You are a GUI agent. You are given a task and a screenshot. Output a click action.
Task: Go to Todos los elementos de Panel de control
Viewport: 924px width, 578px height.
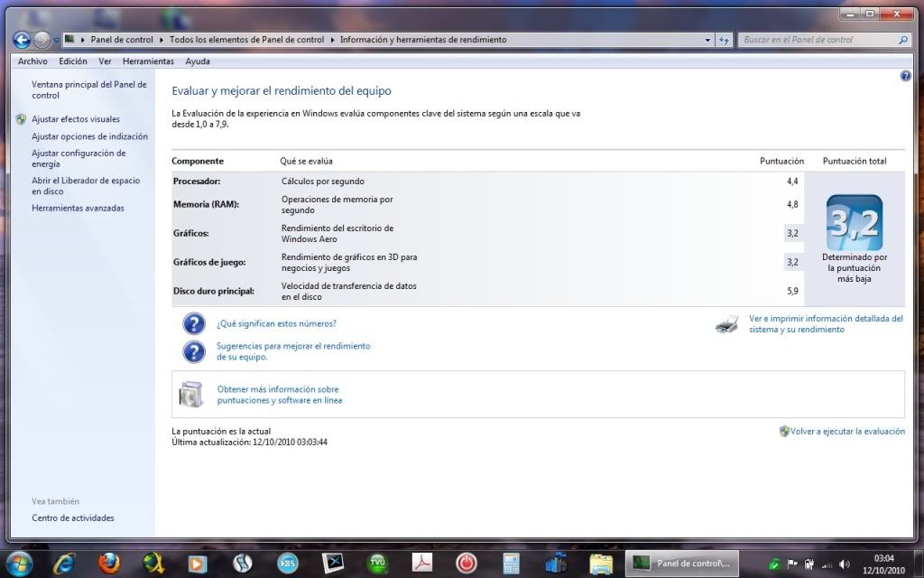247,40
